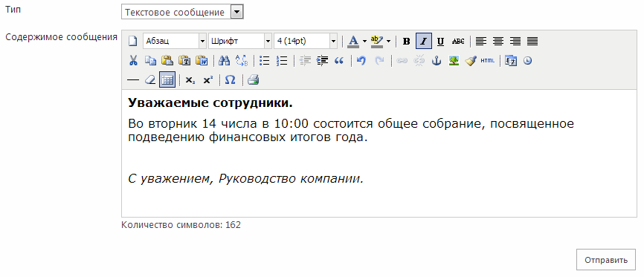Insert special character with Omega icon
644x277 pixels.
point(231,80)
